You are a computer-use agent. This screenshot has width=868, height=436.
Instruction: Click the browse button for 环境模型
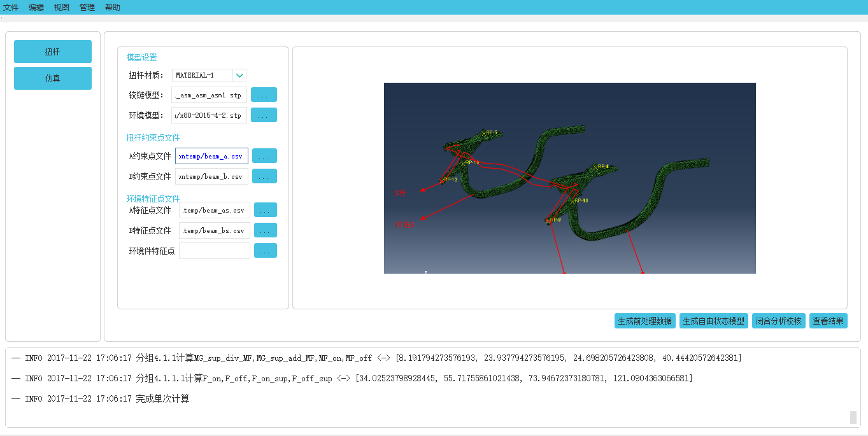pyautogui.click(x=264, y=115)
